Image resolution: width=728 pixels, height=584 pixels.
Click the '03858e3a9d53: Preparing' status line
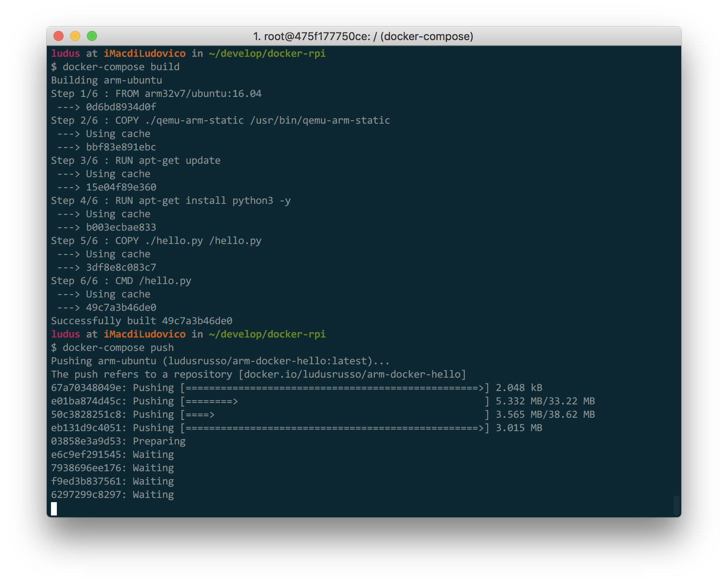pyautogui.click(x=118, y=441)
